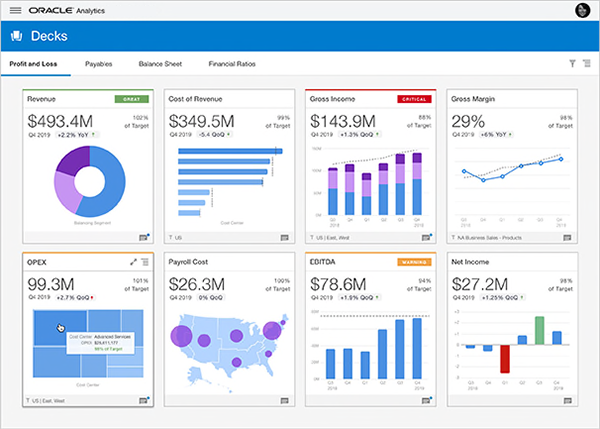Click the $78.6M EBITDA value
Screen dimensions: 600x429
(338, 284)
